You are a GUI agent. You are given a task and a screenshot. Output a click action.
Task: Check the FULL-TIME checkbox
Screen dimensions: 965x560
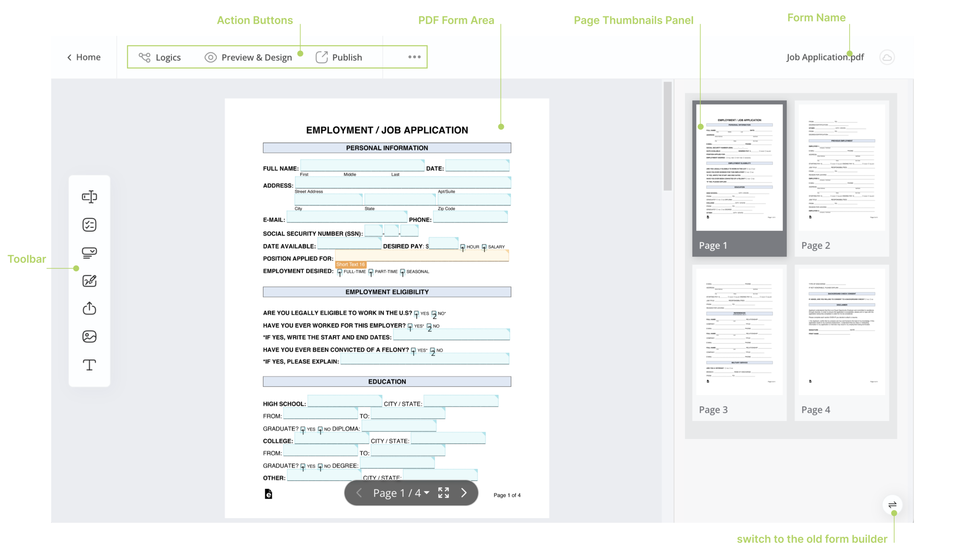pyautogui.click(x=339, y=272)
